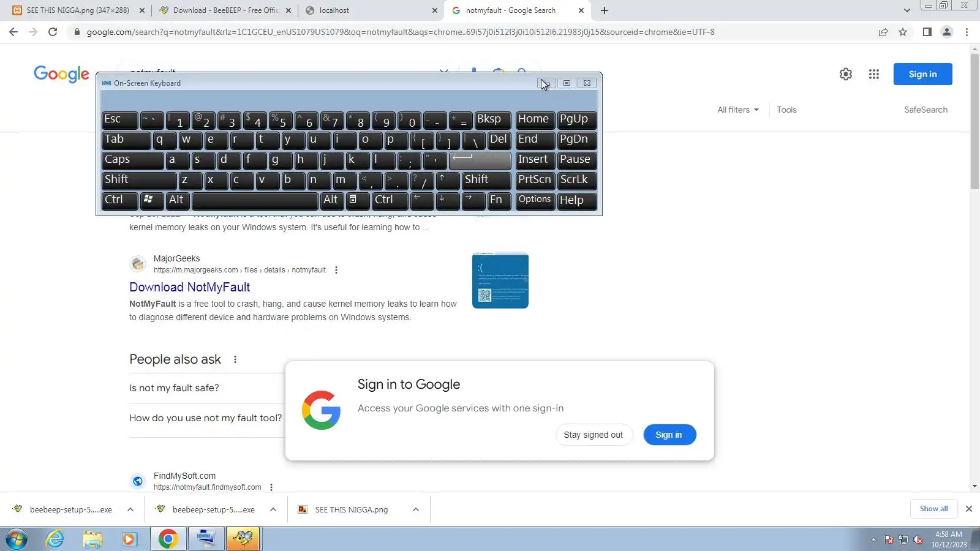Click the Enter key on On-Screen Keyboard

click(x=480, y=160)
